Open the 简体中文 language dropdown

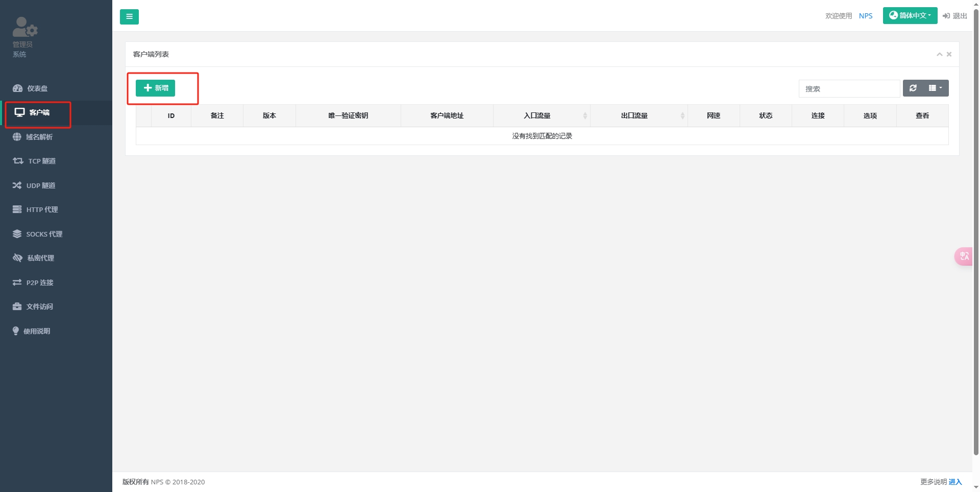click(910, 16)
